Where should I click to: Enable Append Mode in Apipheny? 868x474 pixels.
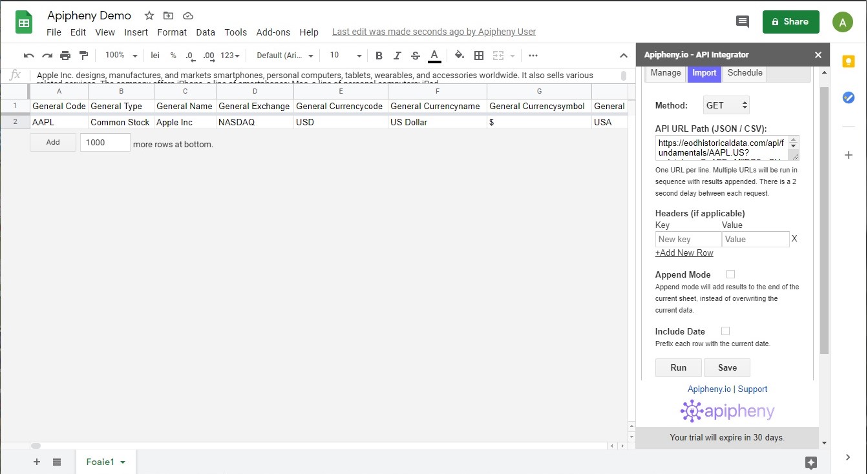[x=730, y=274]
